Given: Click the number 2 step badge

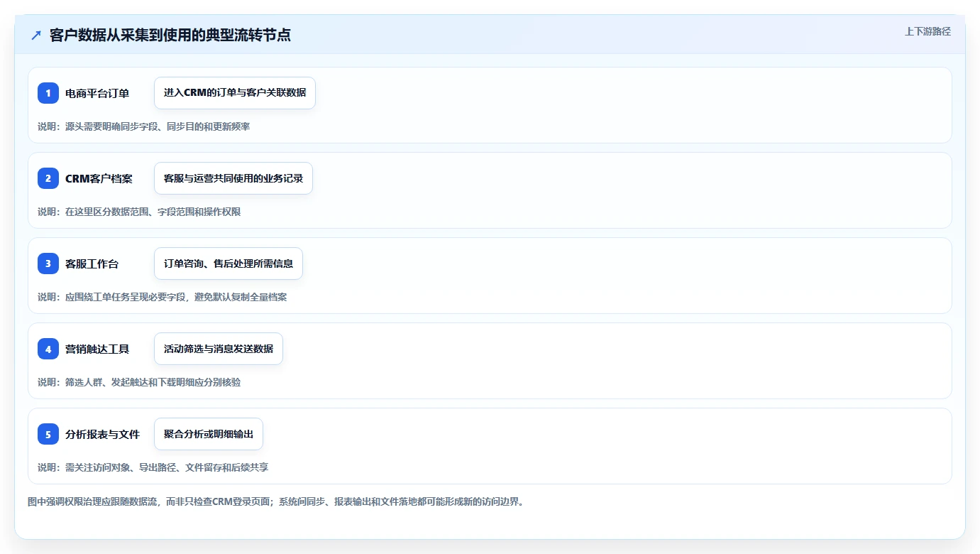Looking at the screenshot, I should click(48, 178).
